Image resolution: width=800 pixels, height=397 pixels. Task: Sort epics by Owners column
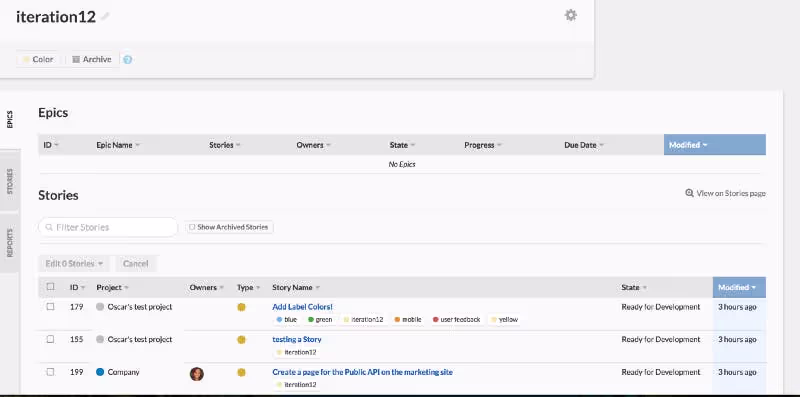[x=313, y=145]
